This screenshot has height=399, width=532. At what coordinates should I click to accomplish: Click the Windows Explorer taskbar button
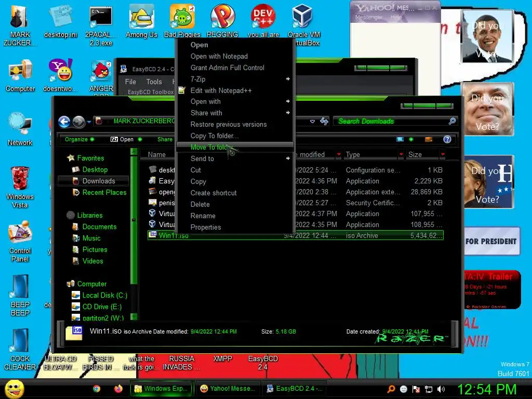(162, 389)
